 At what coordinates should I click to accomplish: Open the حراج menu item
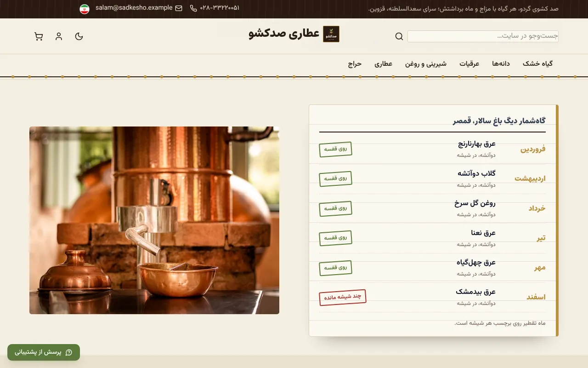point(355,64)
